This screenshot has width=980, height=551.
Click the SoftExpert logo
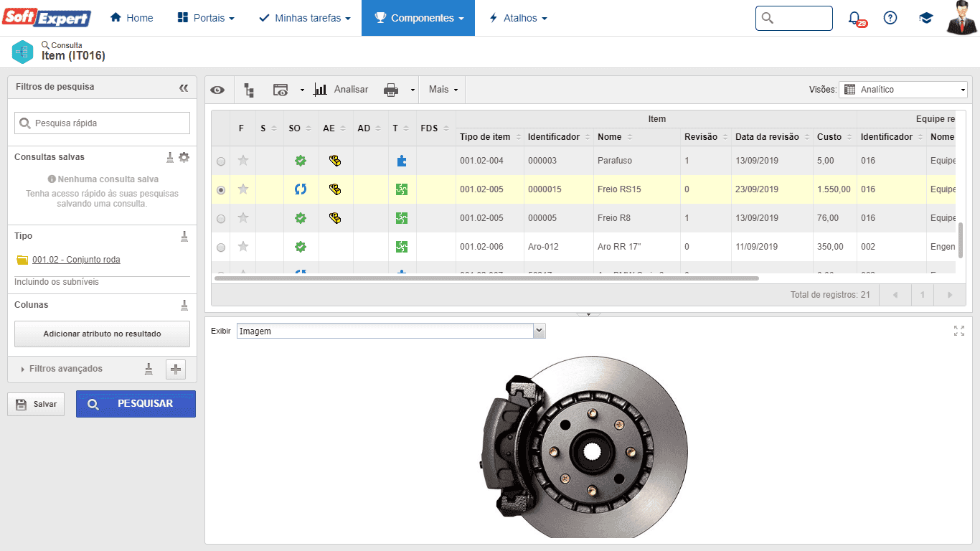(x=47, y=18)
